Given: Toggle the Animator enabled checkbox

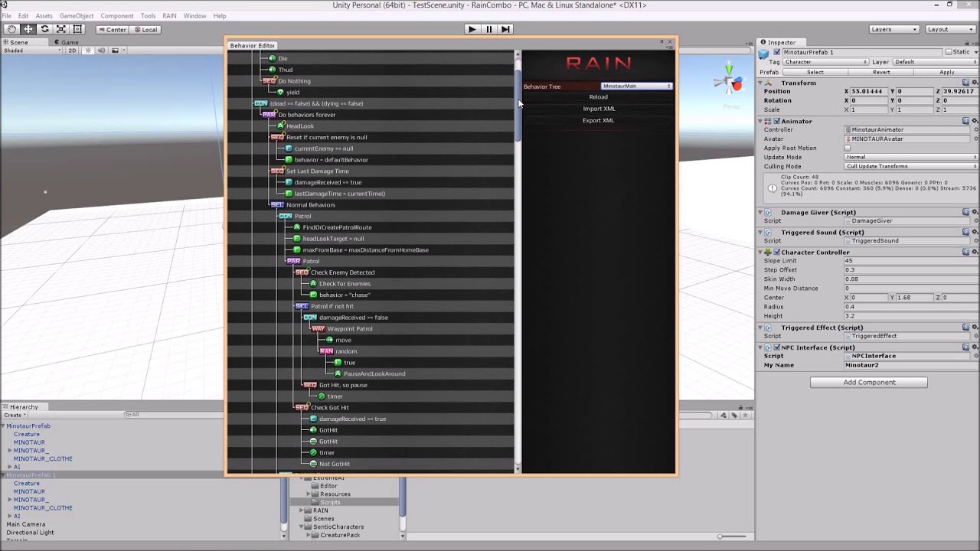Looking at the screenshot, I should click(x=777, y=121).
